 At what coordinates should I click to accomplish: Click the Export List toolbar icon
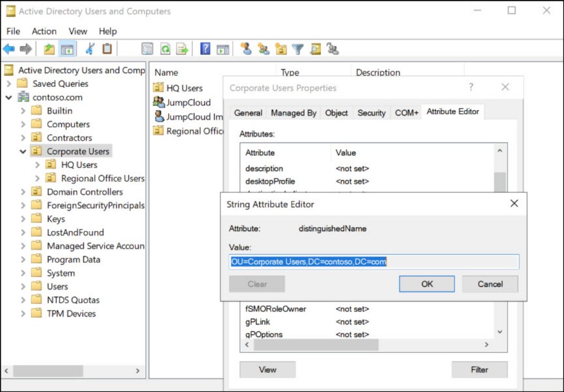click(182, 49)
